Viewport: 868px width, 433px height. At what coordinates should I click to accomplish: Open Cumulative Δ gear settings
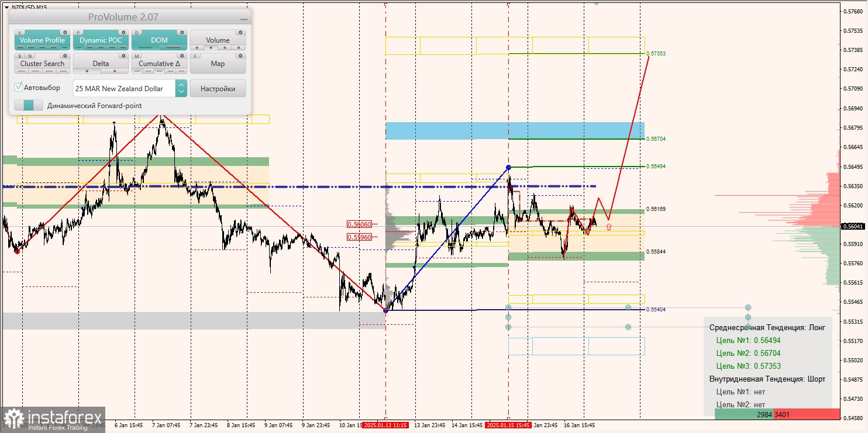coord(182,56)
